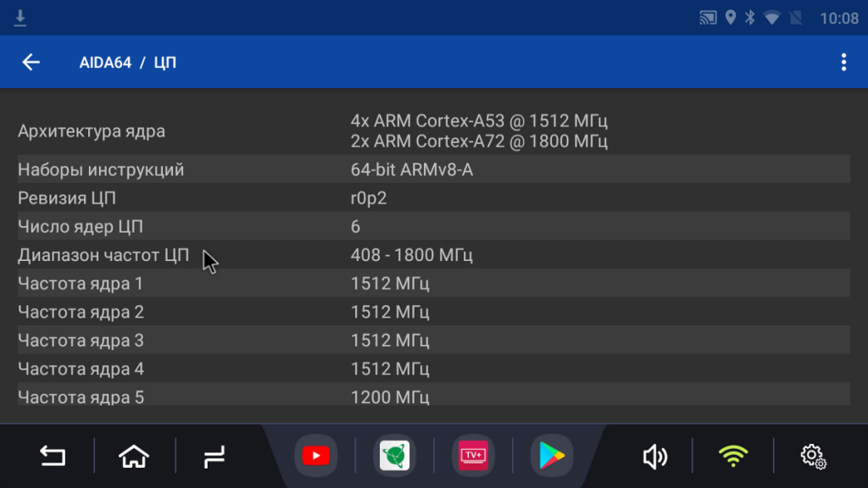The height and width of the screenshot is (488, 868).
Task: Open Wi-Fi settings from bottom bar
Action: click(733, 457)
